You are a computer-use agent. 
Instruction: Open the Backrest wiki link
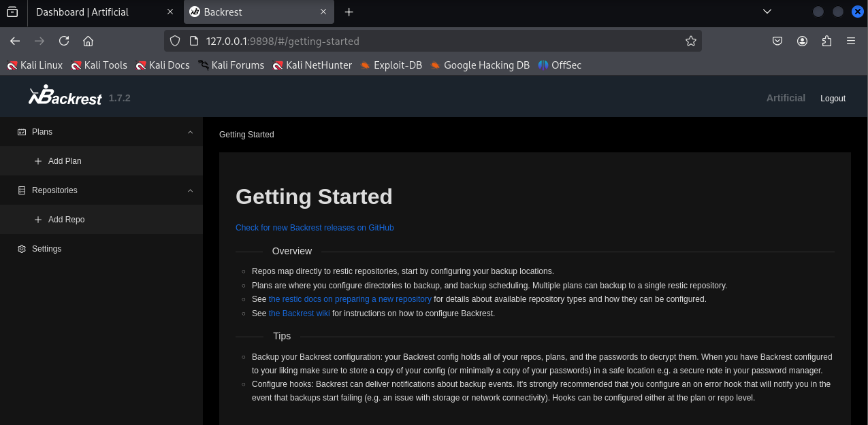coord(299,313)
